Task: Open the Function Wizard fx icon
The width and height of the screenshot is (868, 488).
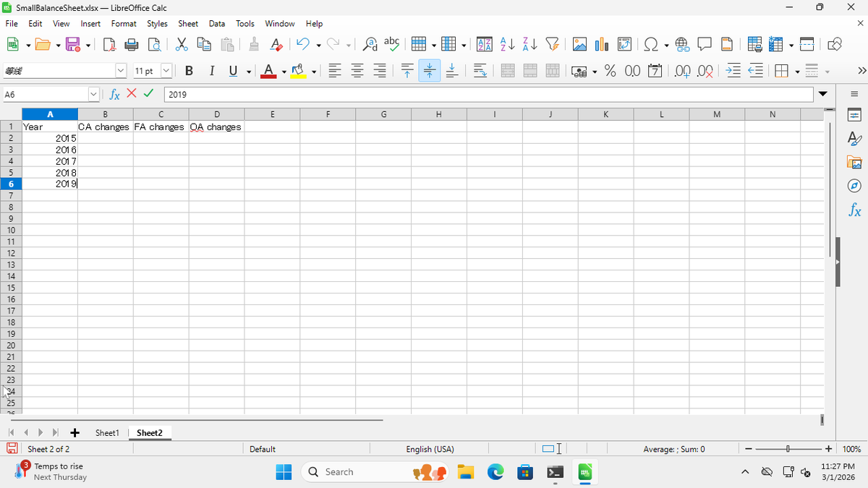Action: click(114, 95)
